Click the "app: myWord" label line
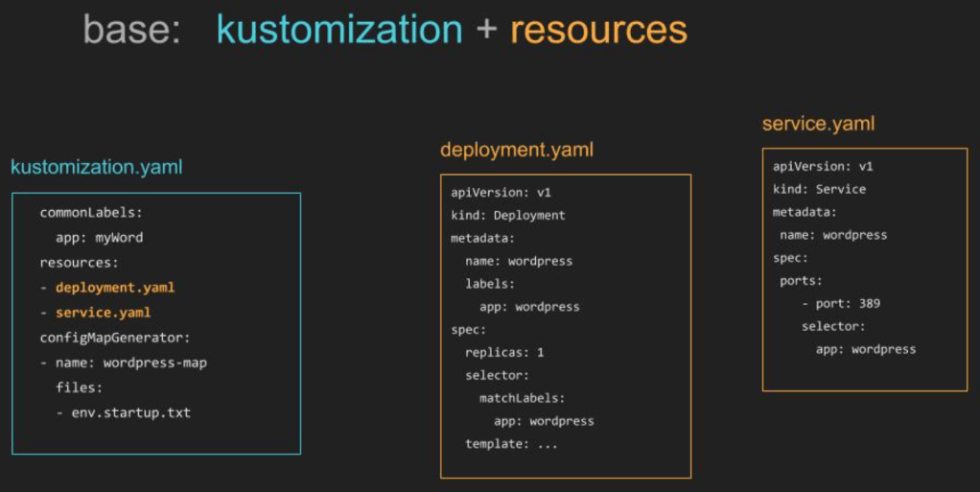Viewport: 980px width, 492px height. coord(99,237)
